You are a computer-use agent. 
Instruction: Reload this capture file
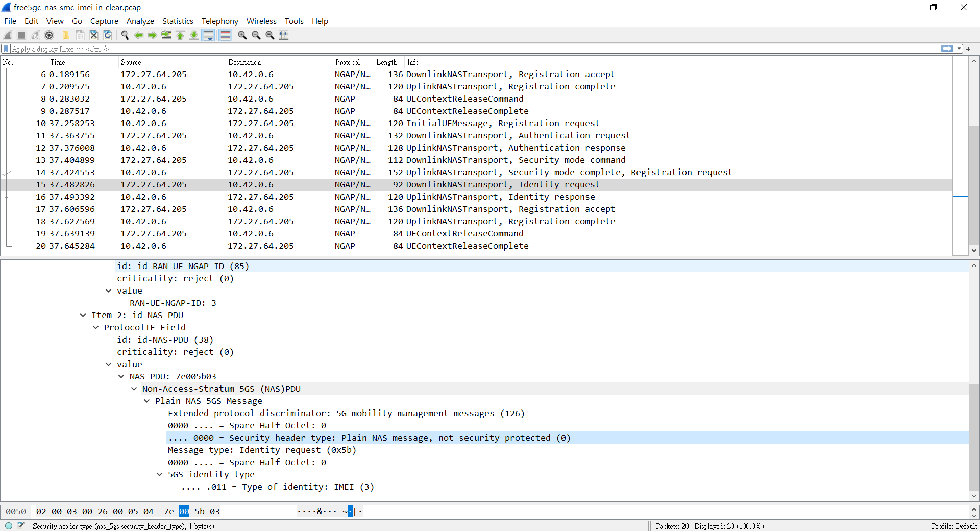pyautogui.click(x=108, y=35)
